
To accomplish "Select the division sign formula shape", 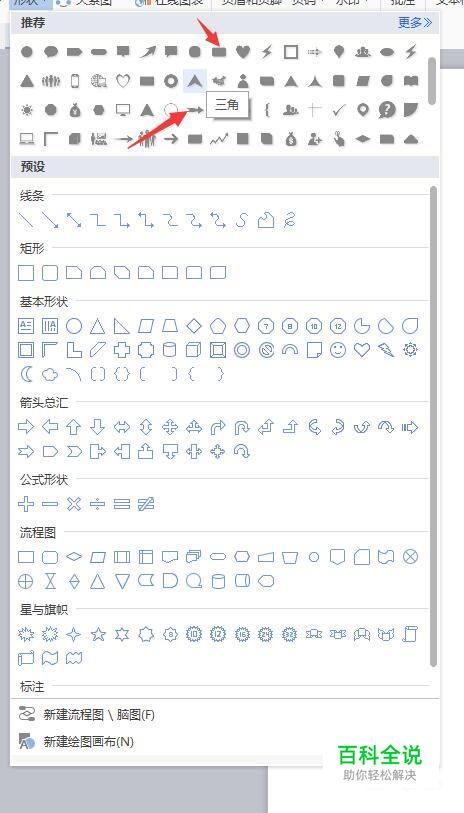I will coord(97,504).
